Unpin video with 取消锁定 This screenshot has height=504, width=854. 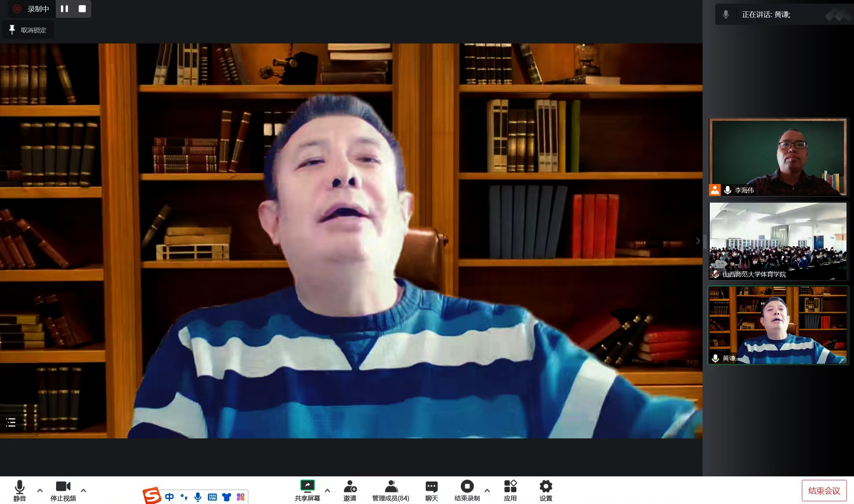pos(28,30)
